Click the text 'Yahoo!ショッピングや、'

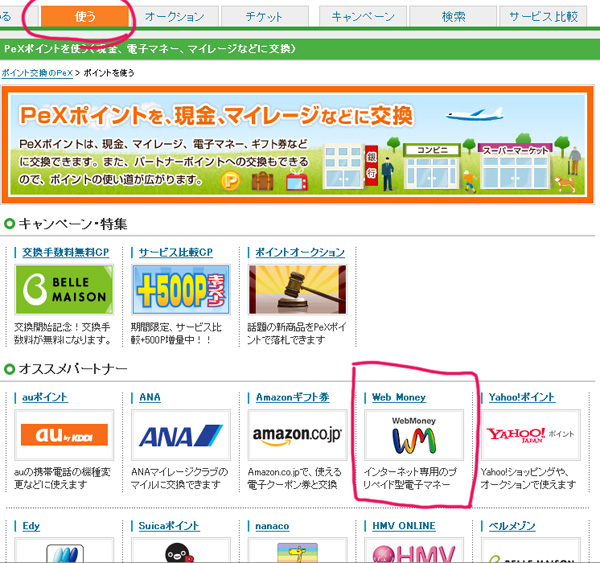point(525,472)
